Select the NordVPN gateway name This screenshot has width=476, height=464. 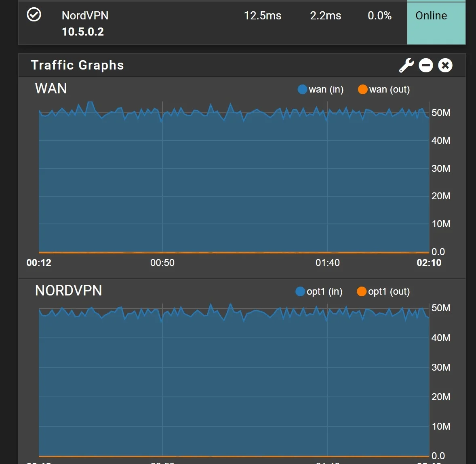pos(85,15)
